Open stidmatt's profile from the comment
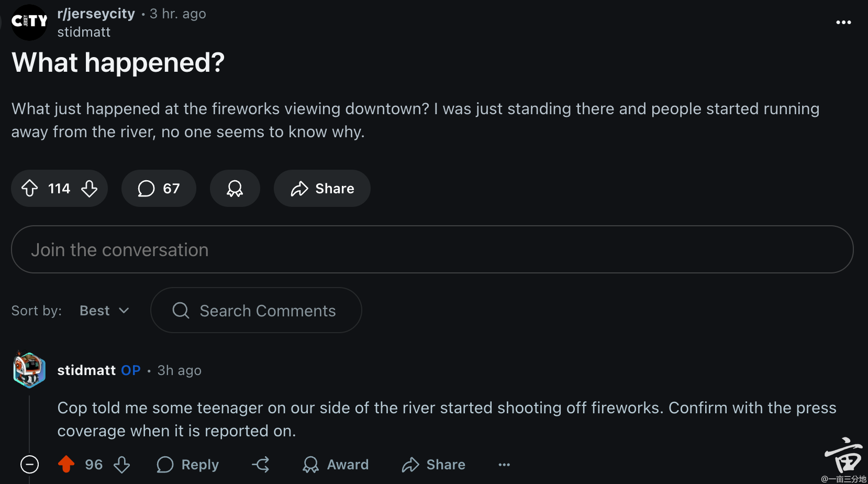The image size is (868, 484). (86, 370)
